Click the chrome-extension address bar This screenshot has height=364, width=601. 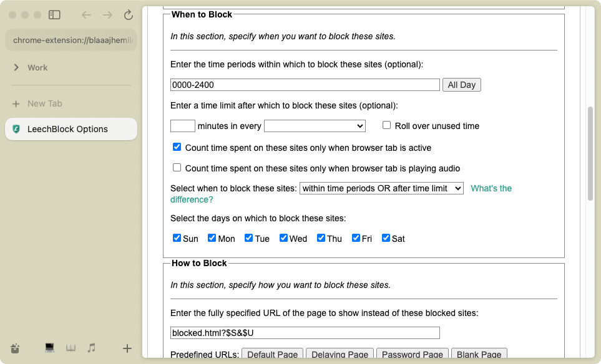click(71, 40)
